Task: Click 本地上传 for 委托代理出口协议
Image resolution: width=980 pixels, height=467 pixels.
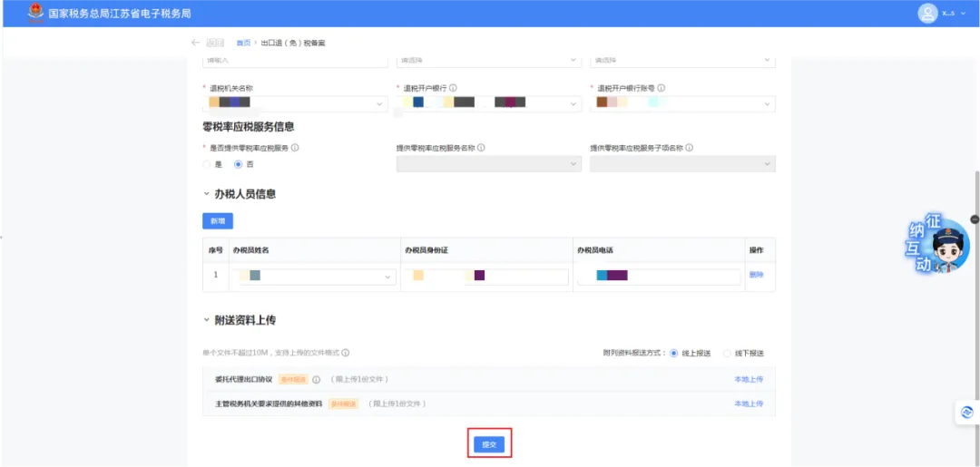Action: tap(749, 379)
